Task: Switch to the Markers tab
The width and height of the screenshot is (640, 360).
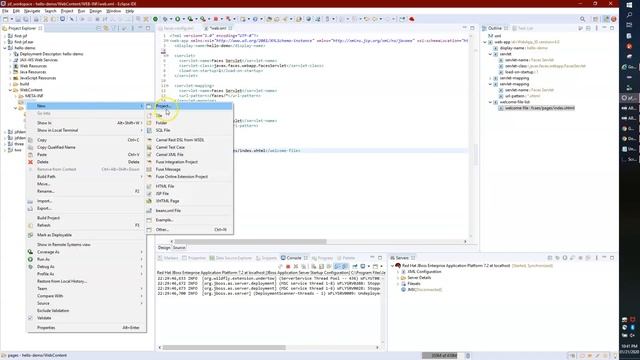Action: (168, 258)
